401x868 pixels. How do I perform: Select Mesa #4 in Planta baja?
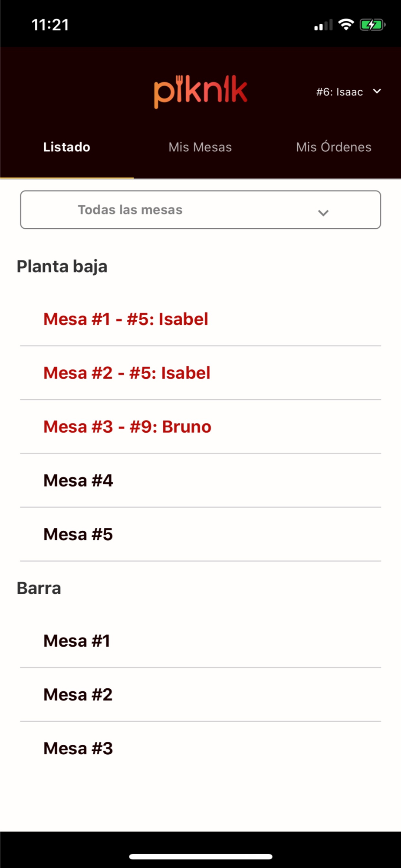tap(200, 481)
